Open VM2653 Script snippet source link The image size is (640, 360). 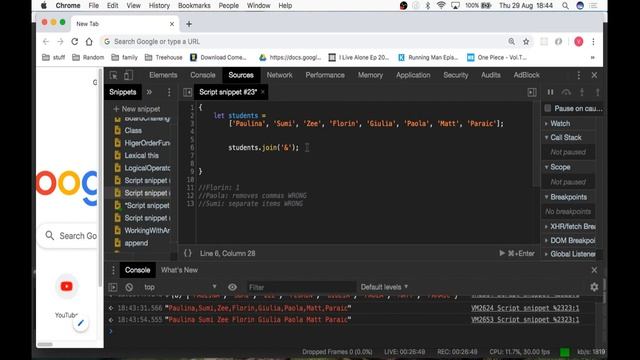(x=525, y=320)
